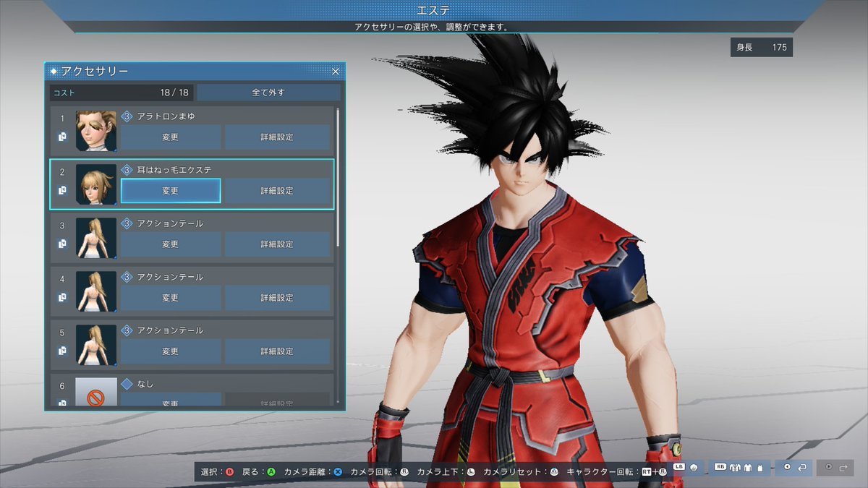Click the アクセサリーの選択や、調整ができます description text
Image resolution: width=868 pixels, height=488 pixels.
[431, 27]
